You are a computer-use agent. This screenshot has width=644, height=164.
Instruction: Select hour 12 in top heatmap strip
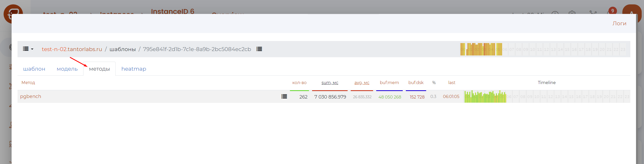tap(546, 49)
